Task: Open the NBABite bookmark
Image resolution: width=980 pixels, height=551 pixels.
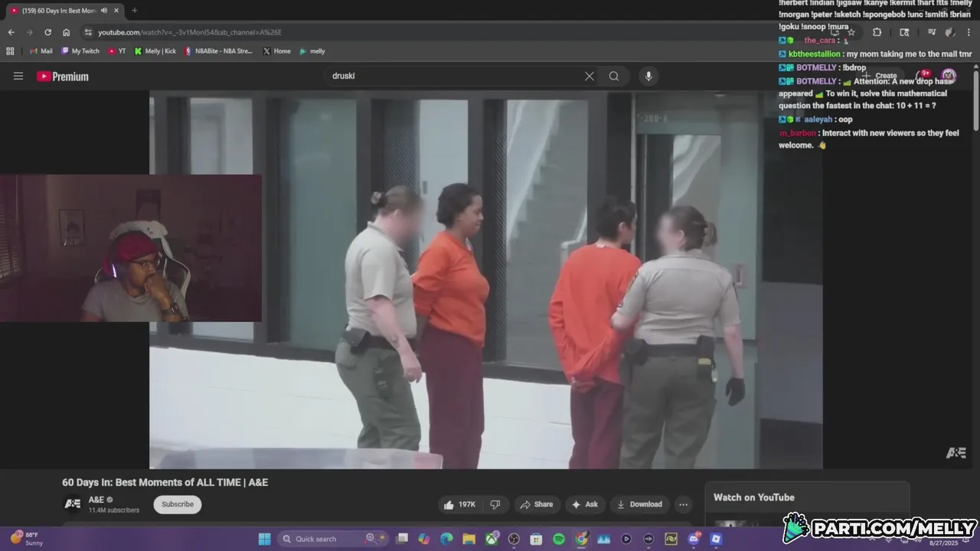Action: click(x=218, y=51)
